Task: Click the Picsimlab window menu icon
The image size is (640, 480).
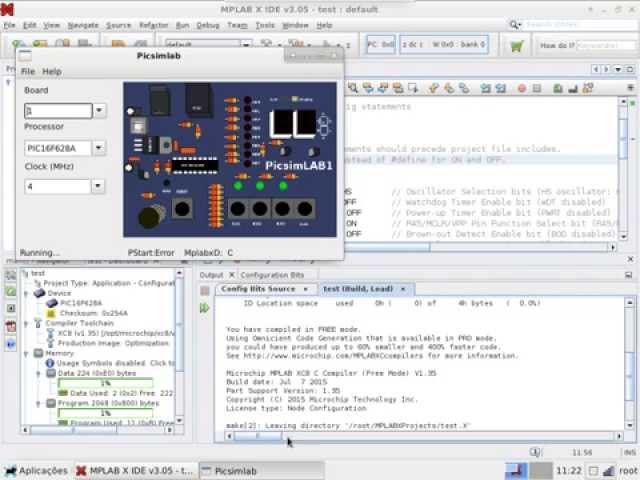Action: tap(24, 56)
